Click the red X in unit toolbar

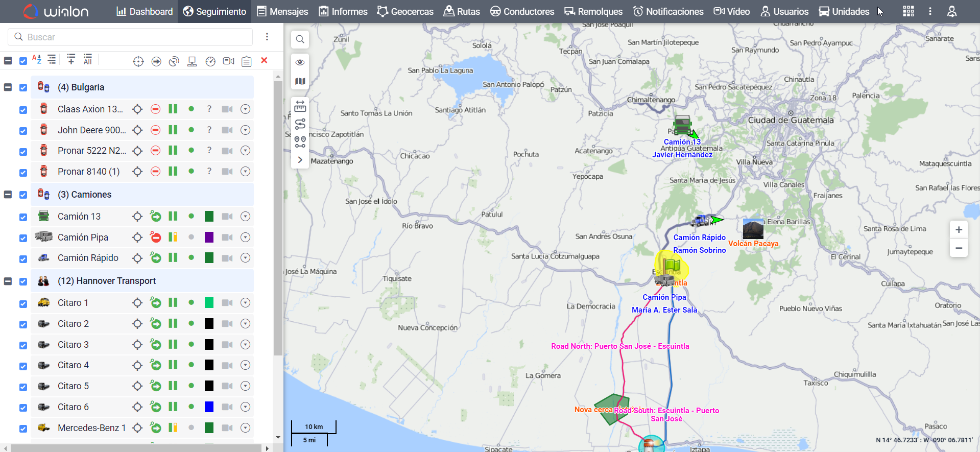click(x=264, y=60)
